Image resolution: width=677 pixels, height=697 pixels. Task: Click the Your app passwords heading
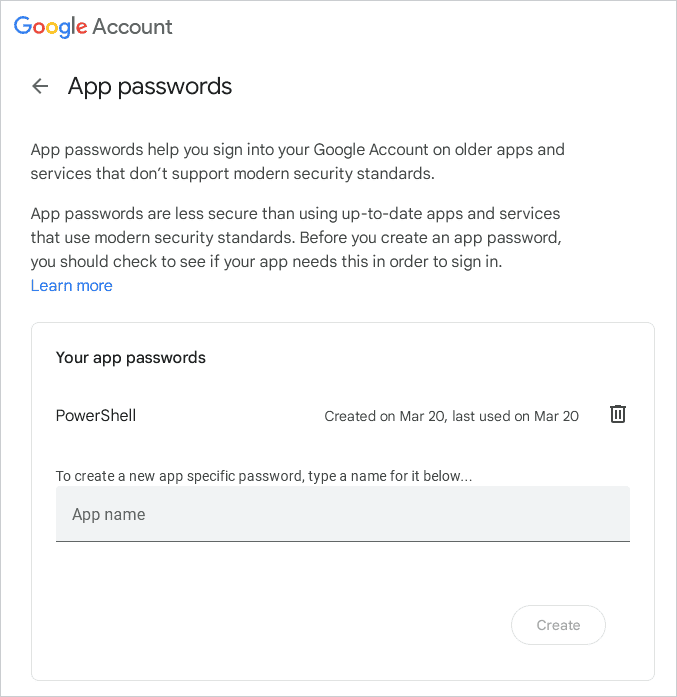pyautogui.click(x=131, y=358)
